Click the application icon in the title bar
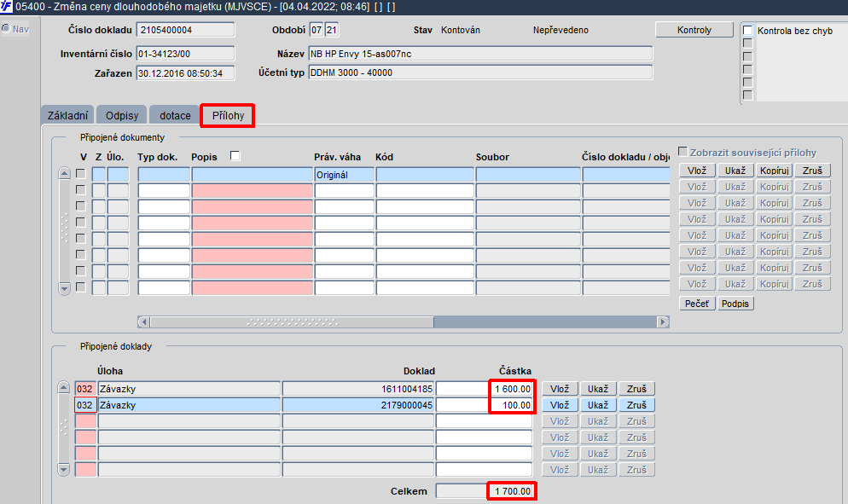 (7, 7)
